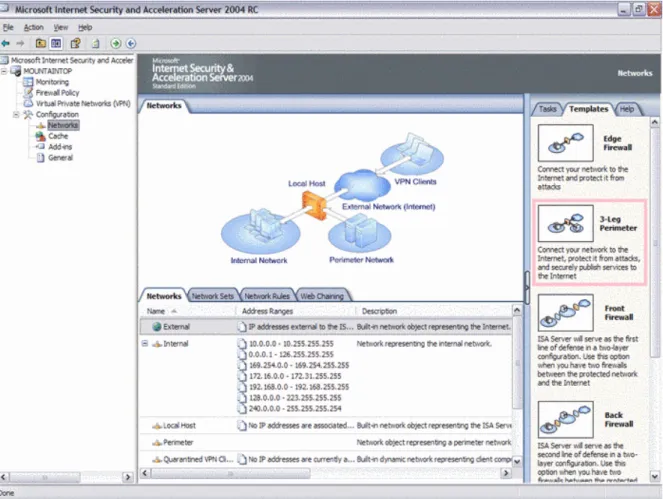The height and width of the screenshot is (499, 663).
Task: Open Virtual Private Networks (VPN) node
Action: (x=83, y=104)
